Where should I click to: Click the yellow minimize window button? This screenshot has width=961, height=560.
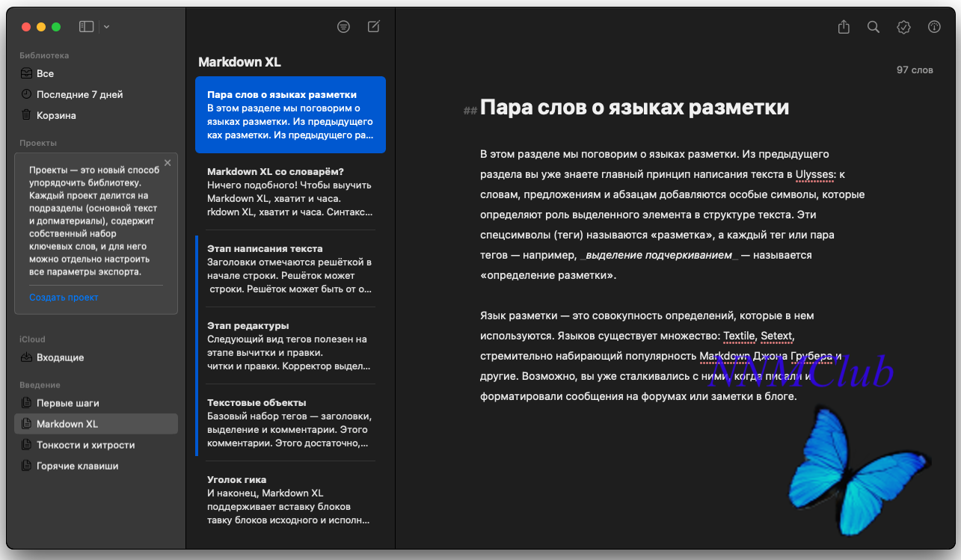point(41,27)
